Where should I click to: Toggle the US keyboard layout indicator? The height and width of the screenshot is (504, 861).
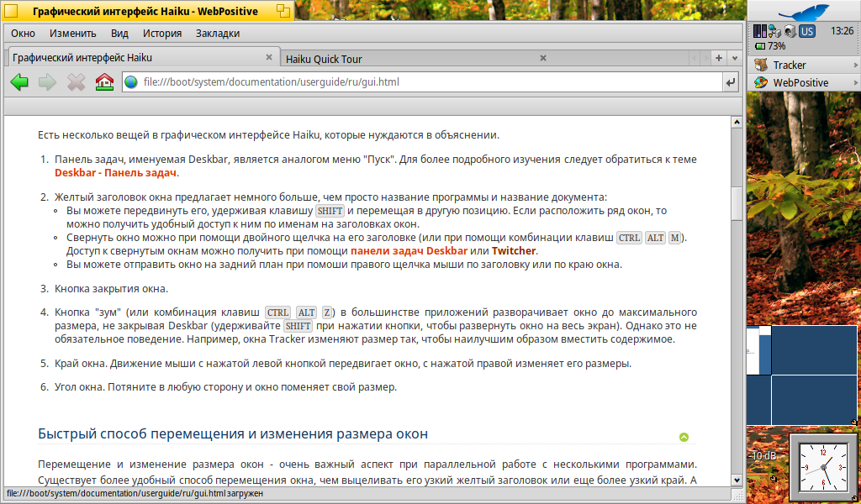[x=807, y=31]
